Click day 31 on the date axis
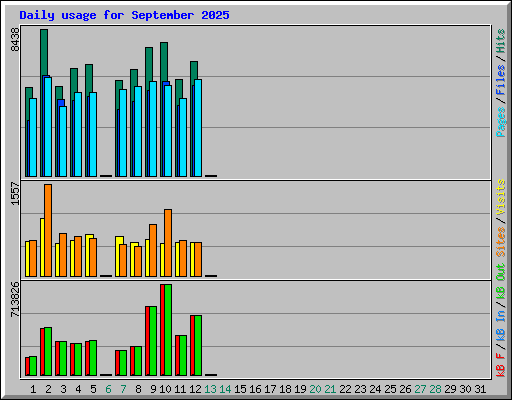This screenshot has width=512, height=400. [x=480, y=389]
